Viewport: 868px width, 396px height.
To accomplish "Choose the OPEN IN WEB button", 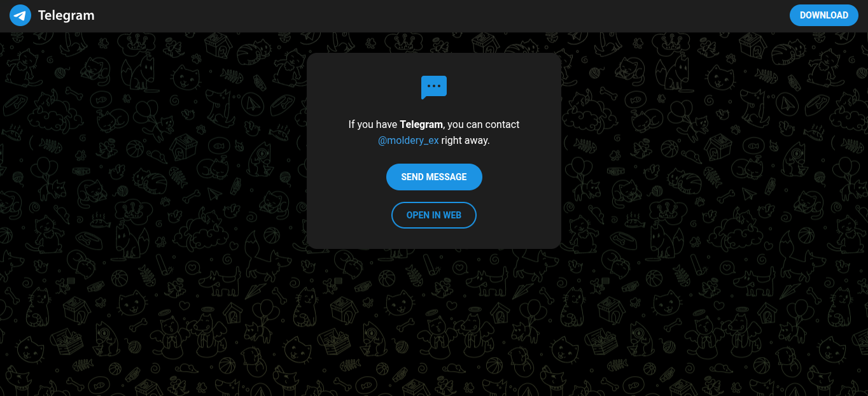I will [x=434, y=215].
